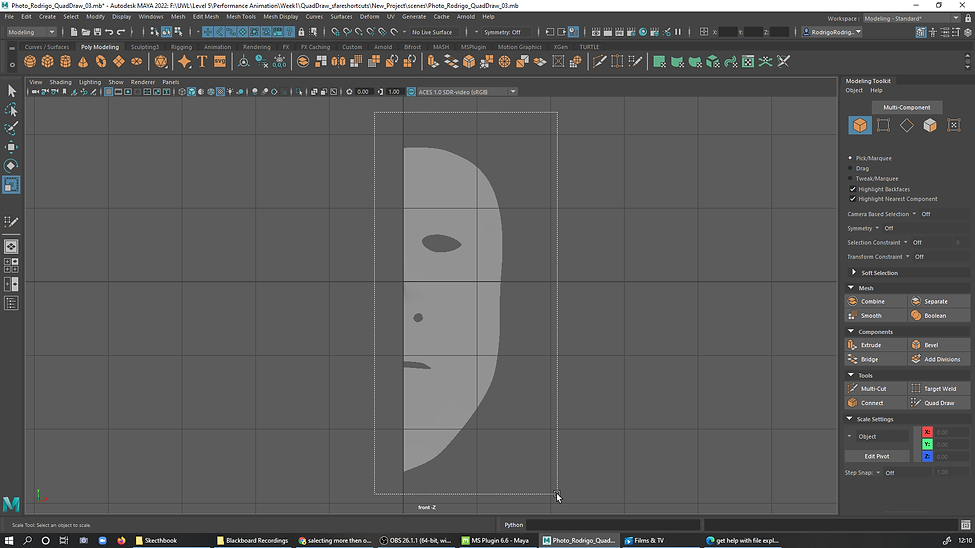Create a polygon cube from shelf
This screenshot has height=548, width=975.
47,62
